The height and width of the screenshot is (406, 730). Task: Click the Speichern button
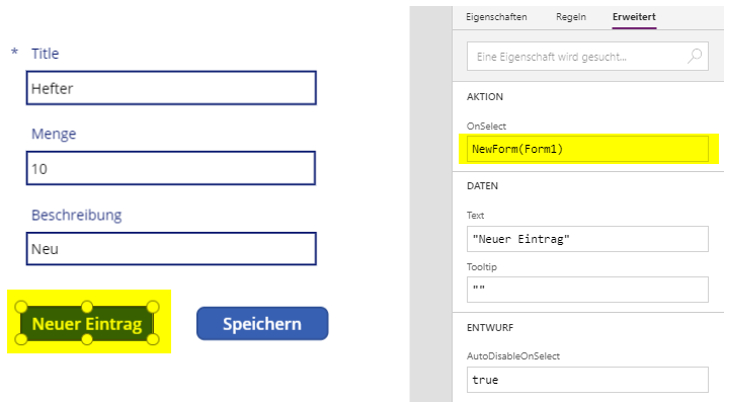[262, 324]
